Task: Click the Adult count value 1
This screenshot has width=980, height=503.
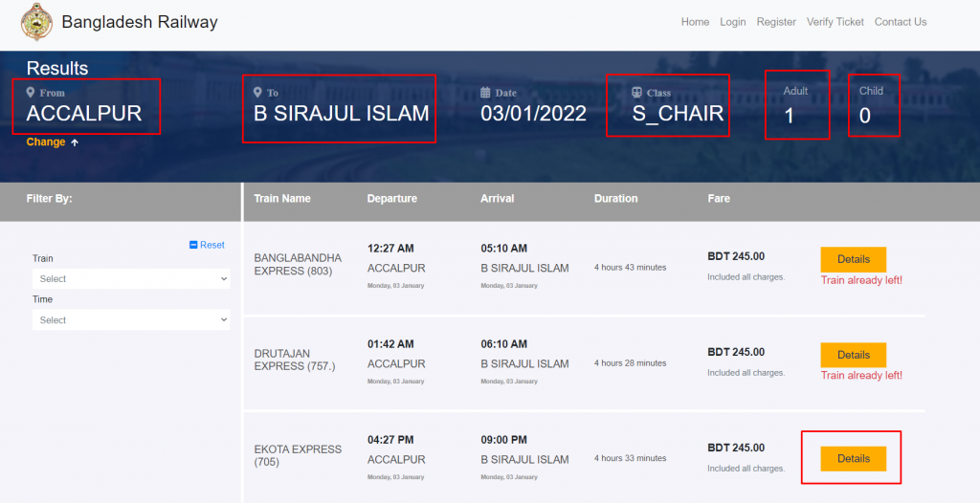Action: pyautogui.click(x=789, y=116)
